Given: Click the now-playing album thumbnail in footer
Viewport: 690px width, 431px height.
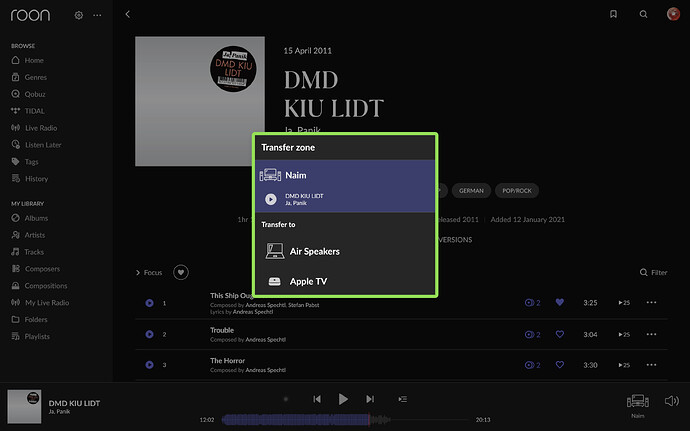Looking at the screenshot, I should [24, 406].
